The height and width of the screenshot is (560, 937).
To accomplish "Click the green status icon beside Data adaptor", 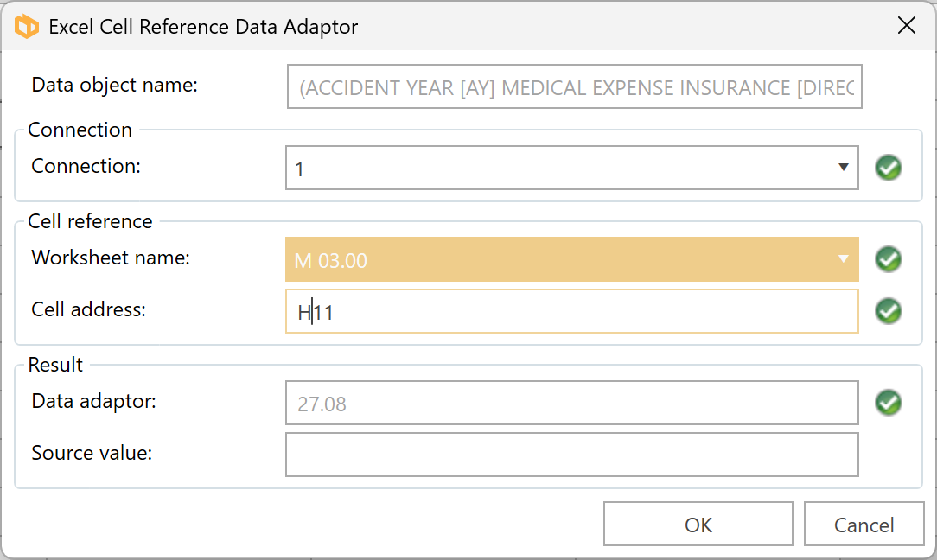I will [888, 403].
